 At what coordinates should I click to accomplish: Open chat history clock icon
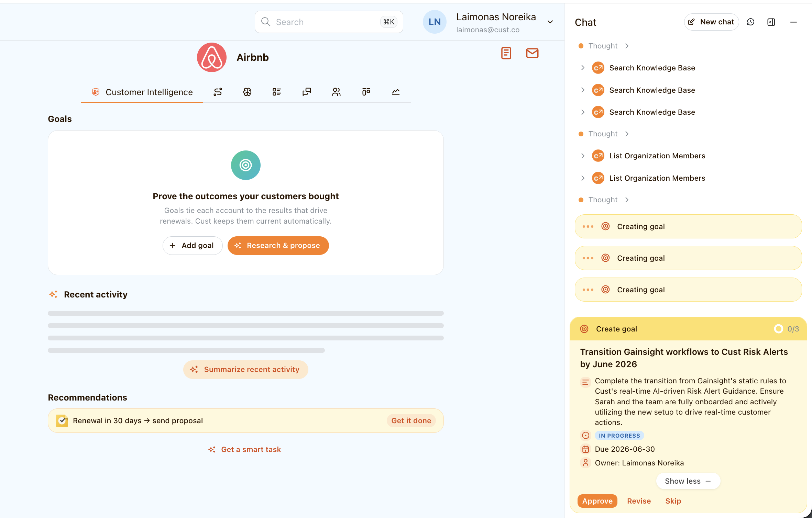(750, 22)
